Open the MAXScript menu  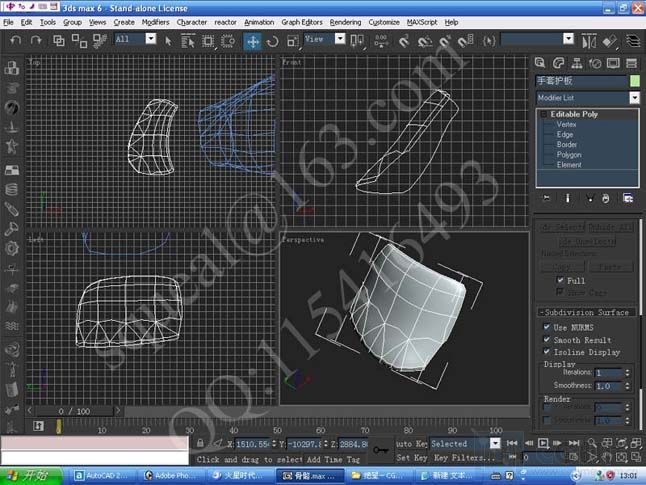pyautogui.click(x=422, y=22)
